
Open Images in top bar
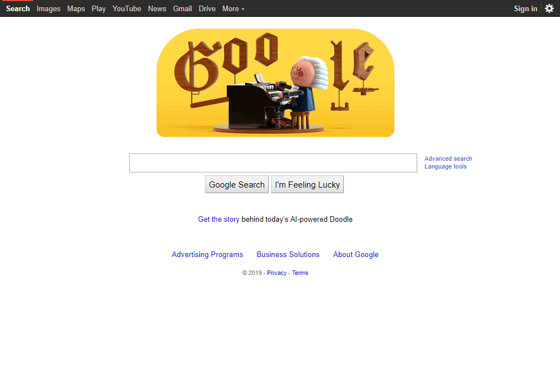click(49, 8)
